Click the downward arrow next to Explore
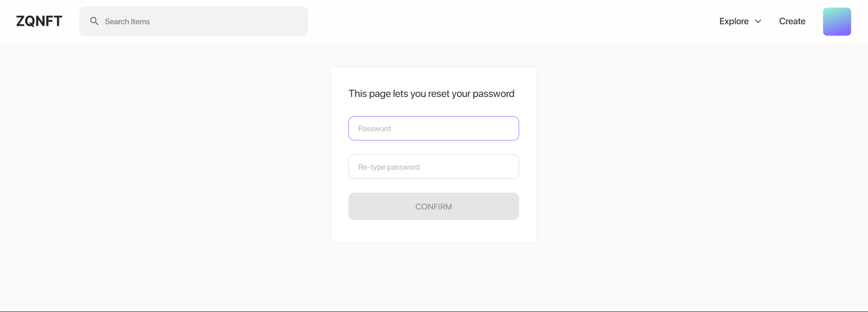Screen dimensions: 868x312 pyautogui.click(x=758, y=22)
